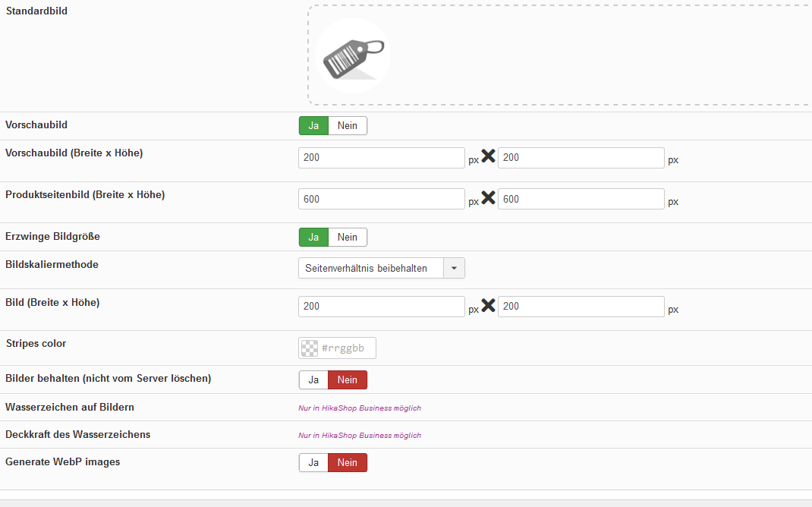The image size is (812, 507).
Task: Click the barcode tag default image icon
Action: 352,56
